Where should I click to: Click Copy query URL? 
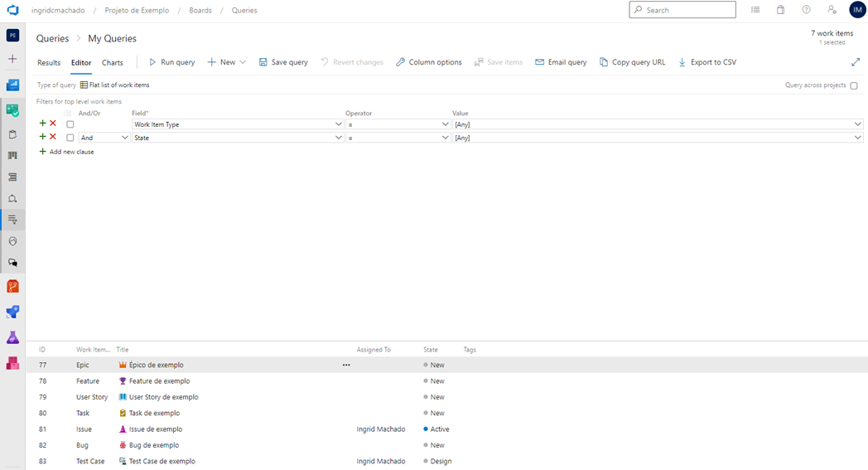(x=632, y=62)
